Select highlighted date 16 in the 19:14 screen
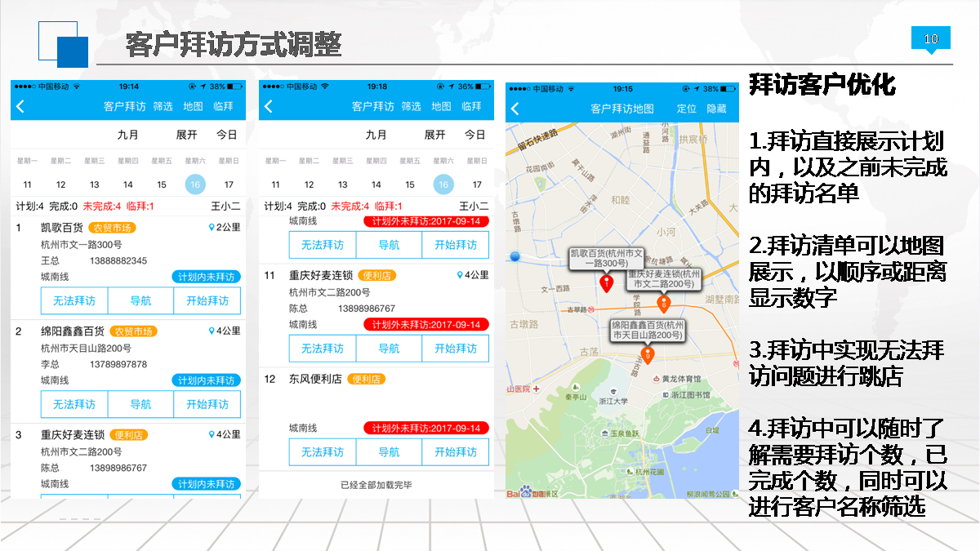This screenshot has width=980, height=551. 195,184
